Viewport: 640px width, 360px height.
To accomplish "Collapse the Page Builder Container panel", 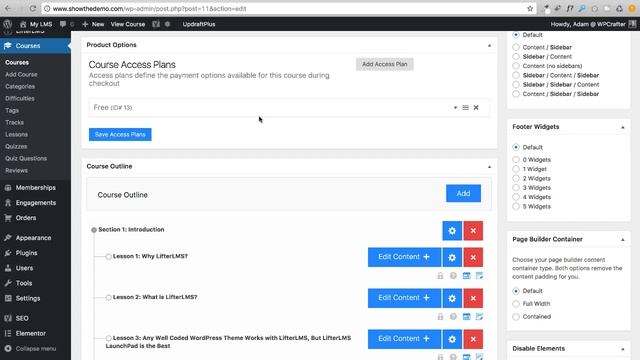I will tap(622, 240).
